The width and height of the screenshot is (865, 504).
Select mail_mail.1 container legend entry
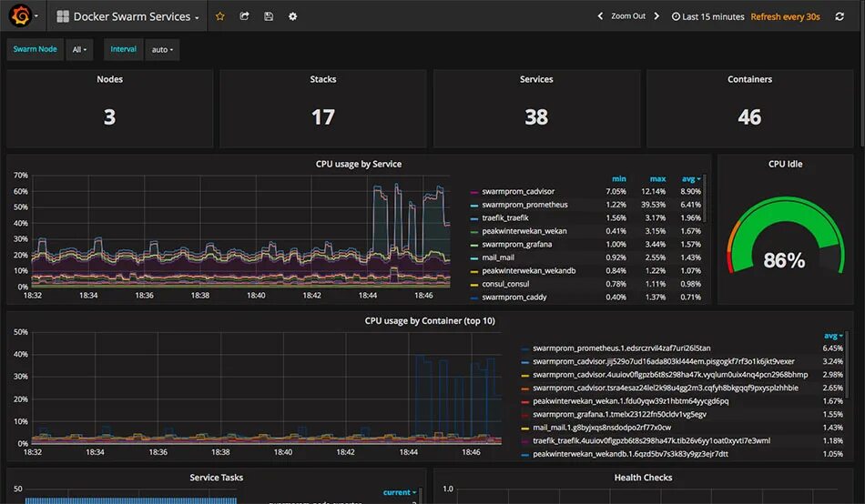[602, 428]
